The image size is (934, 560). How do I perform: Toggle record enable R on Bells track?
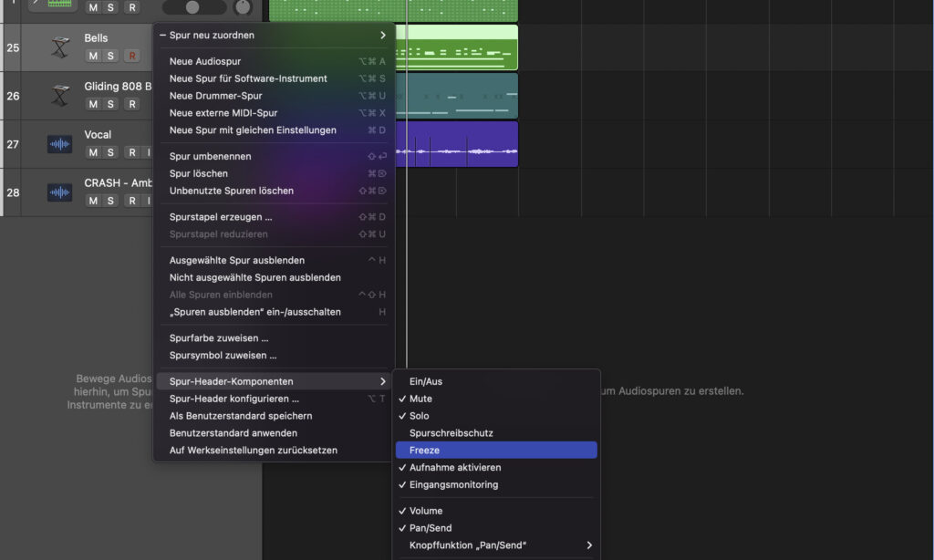coord(132,56)
